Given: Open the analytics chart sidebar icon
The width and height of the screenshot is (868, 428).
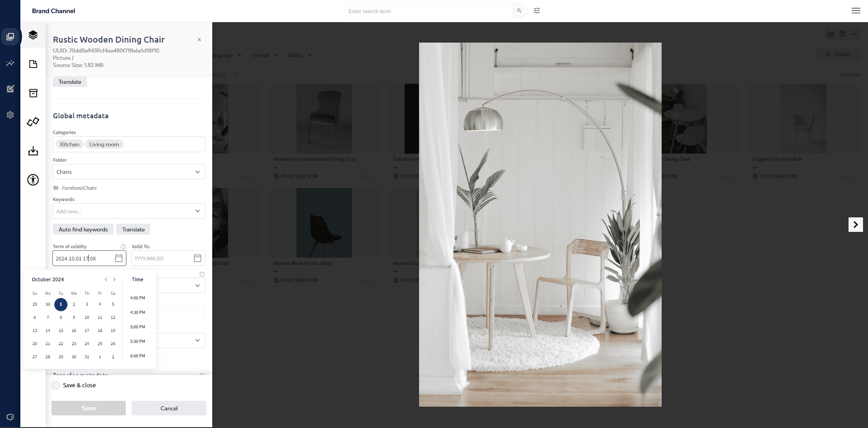Looking at the screenshot, I should click(10, 63).
